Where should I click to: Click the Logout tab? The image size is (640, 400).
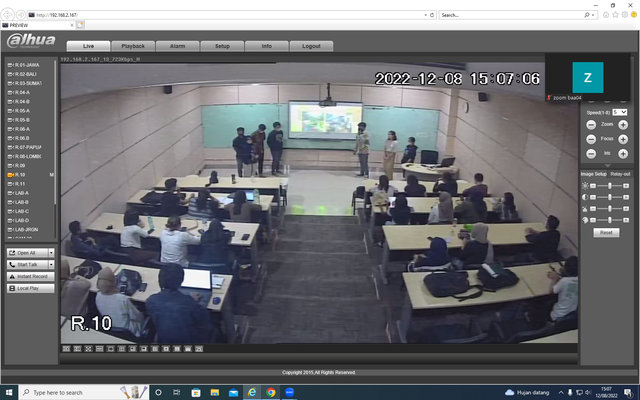click(x=311, y=46)
